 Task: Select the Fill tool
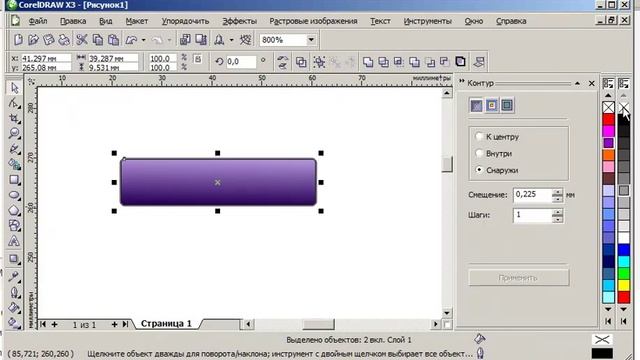14,307
